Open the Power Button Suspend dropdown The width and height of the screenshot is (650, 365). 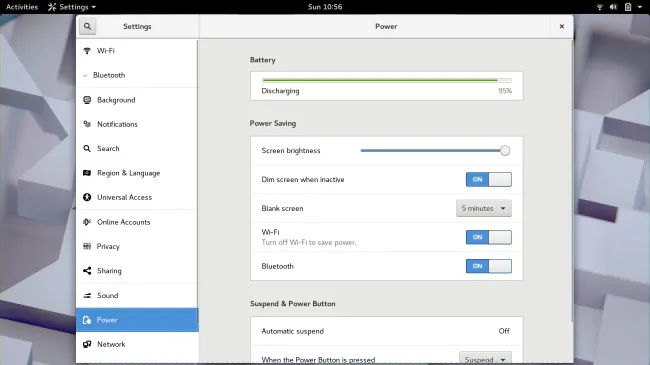click(x=485, y=358)
